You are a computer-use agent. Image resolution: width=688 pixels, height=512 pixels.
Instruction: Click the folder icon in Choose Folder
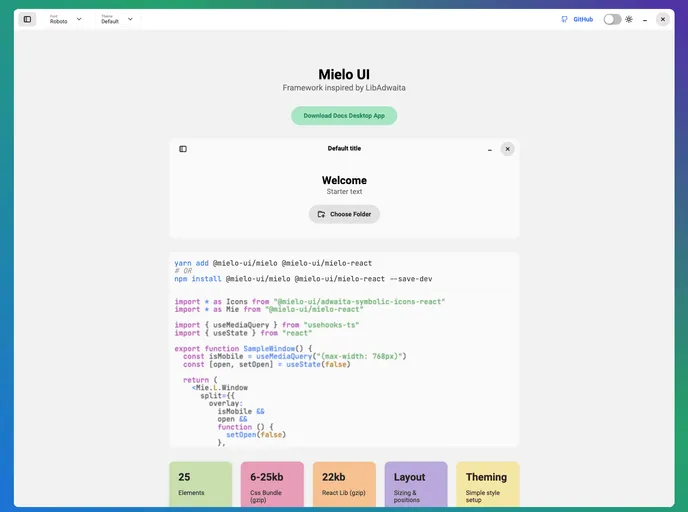point(321,214)
